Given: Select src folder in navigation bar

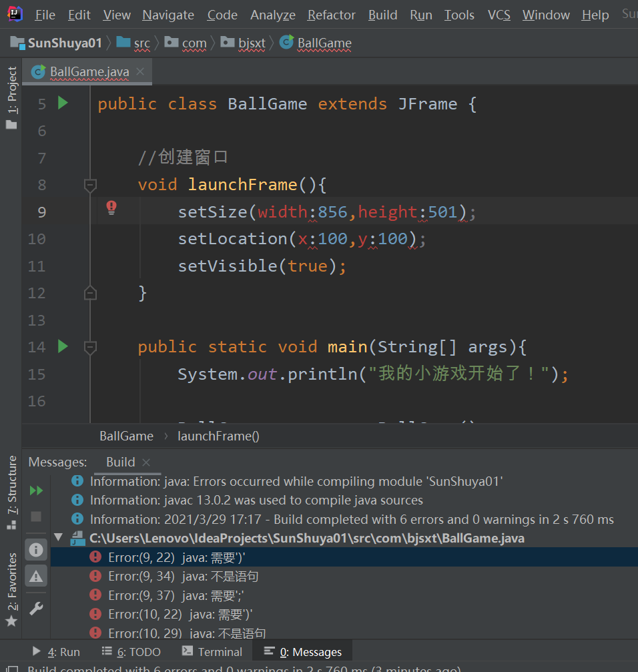Looking at the screenshot, I should (x=133, y=43).
